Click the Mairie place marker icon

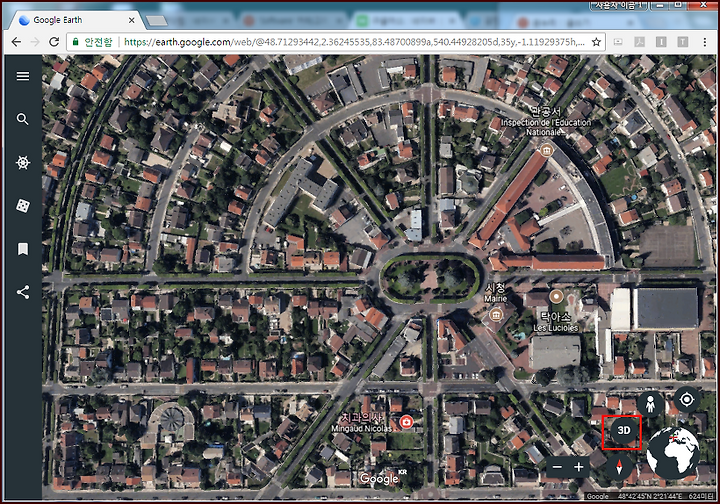point(495,315)
